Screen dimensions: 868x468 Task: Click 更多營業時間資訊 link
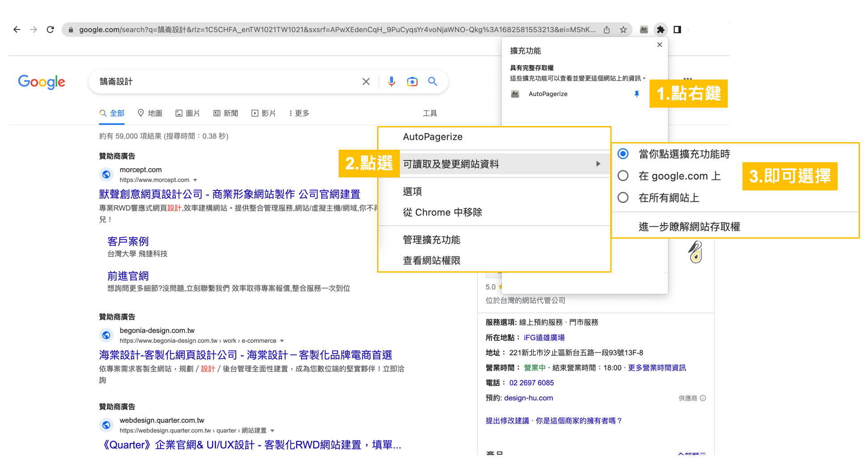pyautogui.click(x=657, y=368)
